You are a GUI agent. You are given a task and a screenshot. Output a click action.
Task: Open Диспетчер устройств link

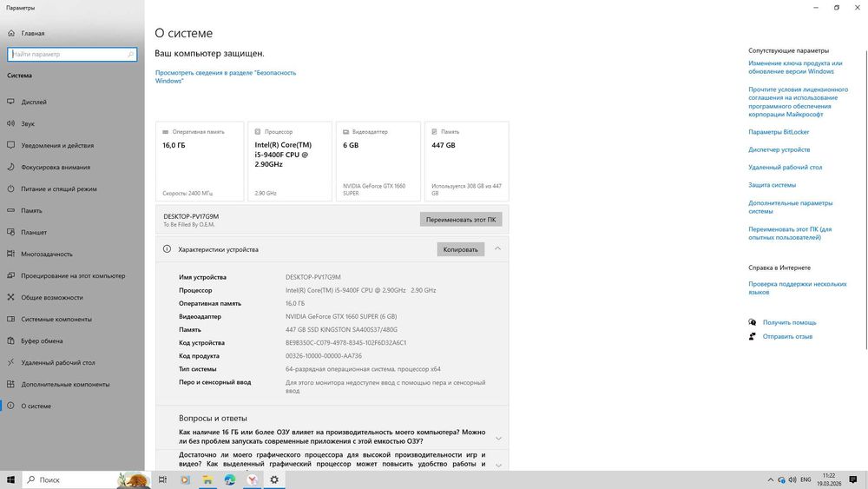779,149
